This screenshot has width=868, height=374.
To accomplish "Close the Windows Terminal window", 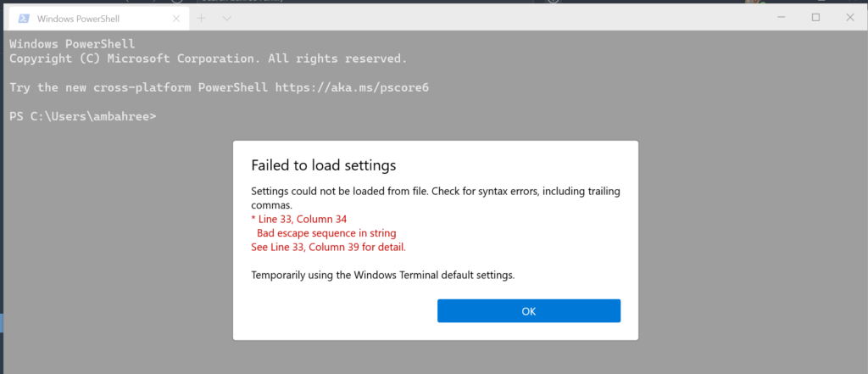I will (x=849, y=18).
